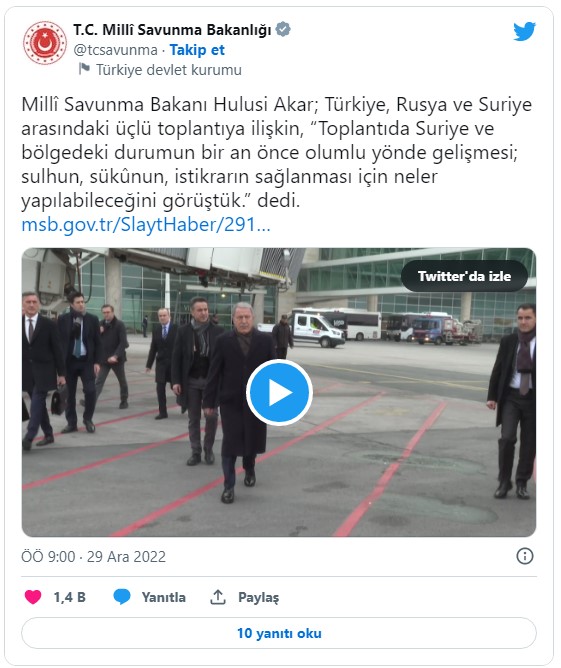The width and height of the screenshot is (561, 668).
Task: Open the tweet info circle icon
Action: [524, 556]
